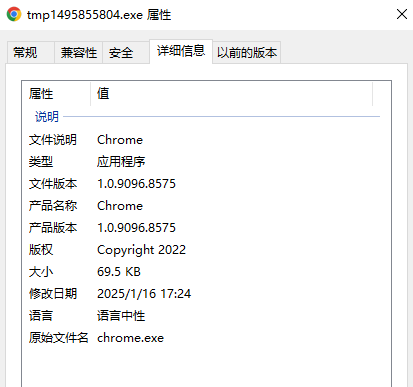Select the 类型 property label
Screen dimensions: 413x387
(x=41, y=162)
